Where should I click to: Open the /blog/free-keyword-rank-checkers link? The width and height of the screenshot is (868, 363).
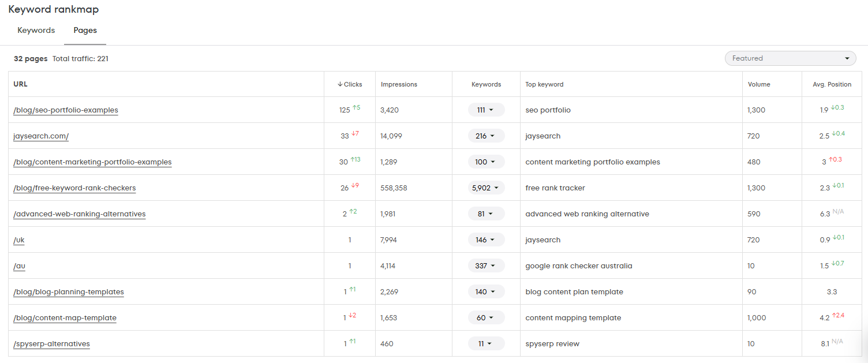coord(74,188)
